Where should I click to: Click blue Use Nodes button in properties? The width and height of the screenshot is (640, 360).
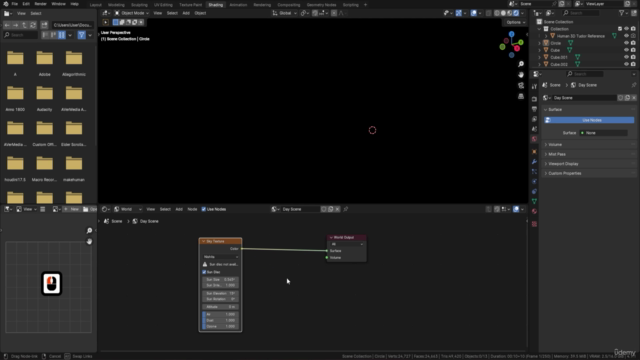[x=589, y=120]
